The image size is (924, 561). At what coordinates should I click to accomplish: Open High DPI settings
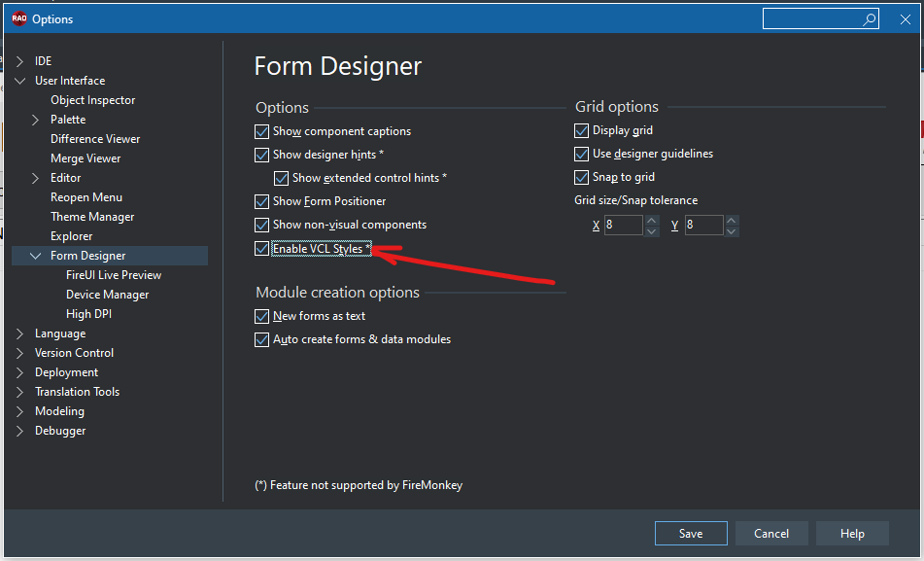[88, 314]
